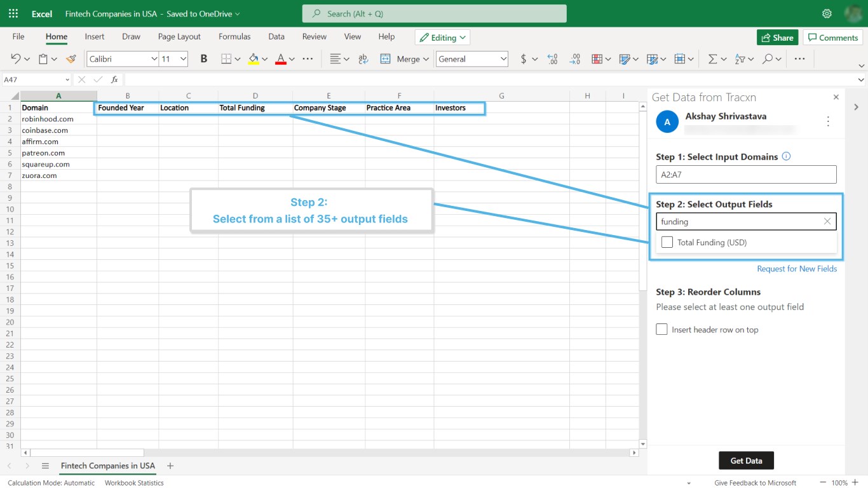
Task: Expand the Name Box dropdown arrow
Action: (67, 79)
